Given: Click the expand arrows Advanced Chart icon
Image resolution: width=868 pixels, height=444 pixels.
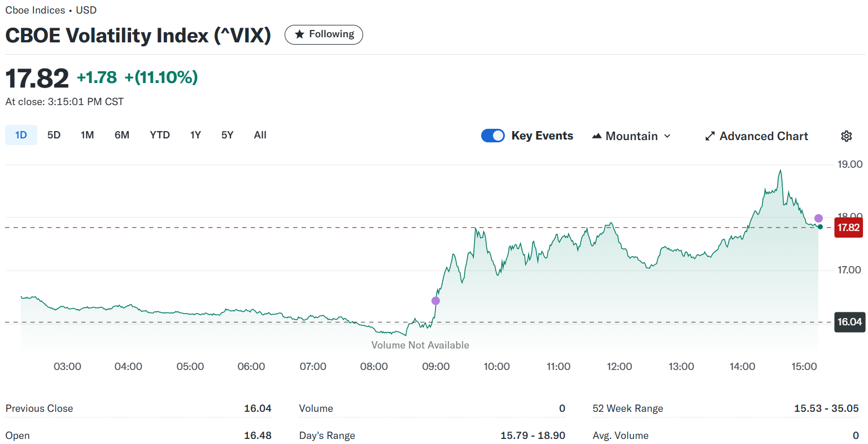Looking at the screenshot, I should coord(710,136).
